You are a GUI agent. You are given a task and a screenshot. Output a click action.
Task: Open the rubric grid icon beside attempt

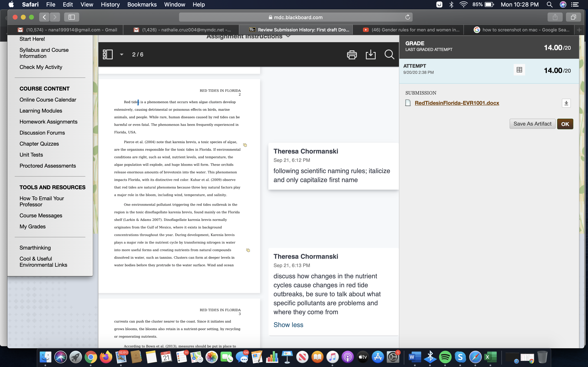[519, 70]
